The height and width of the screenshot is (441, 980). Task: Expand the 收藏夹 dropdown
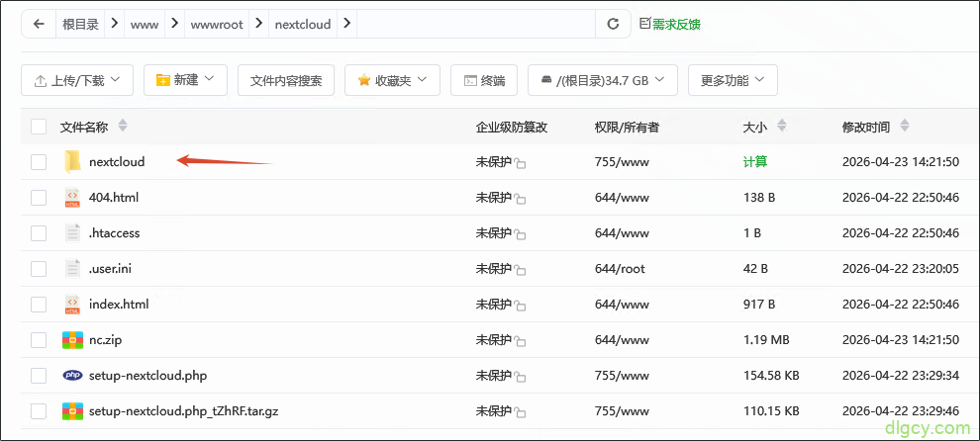click(x=392, y=80)
